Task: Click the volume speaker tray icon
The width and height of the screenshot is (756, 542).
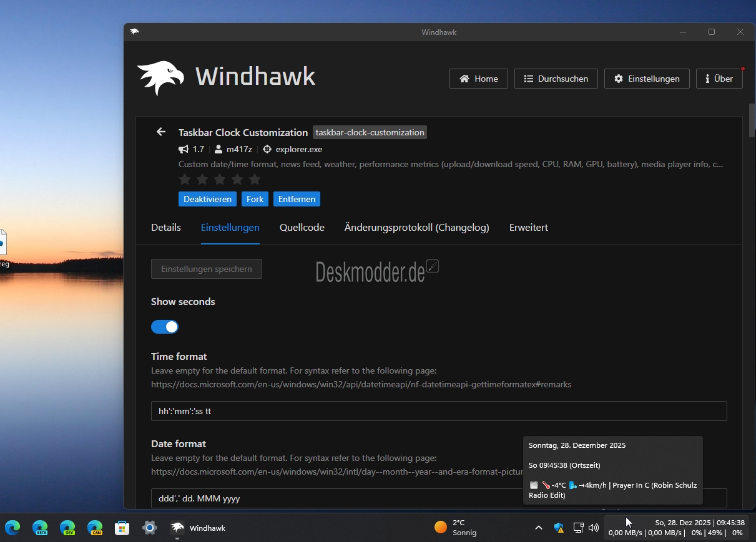Action: point(594,528)
